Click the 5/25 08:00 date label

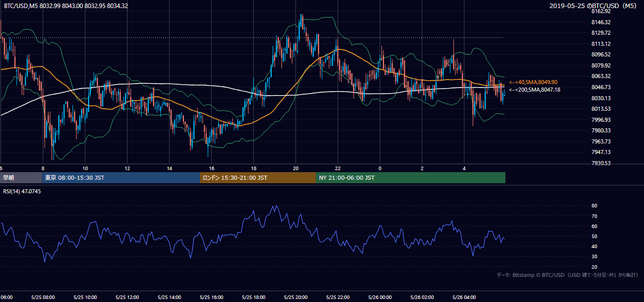(x=42, y=297)
